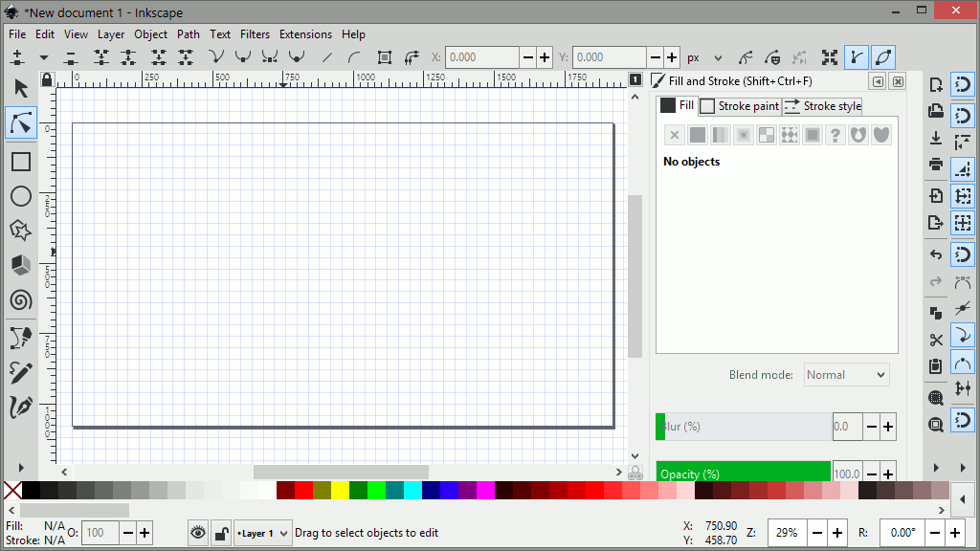Open the px units dropdown

[705, 57]
